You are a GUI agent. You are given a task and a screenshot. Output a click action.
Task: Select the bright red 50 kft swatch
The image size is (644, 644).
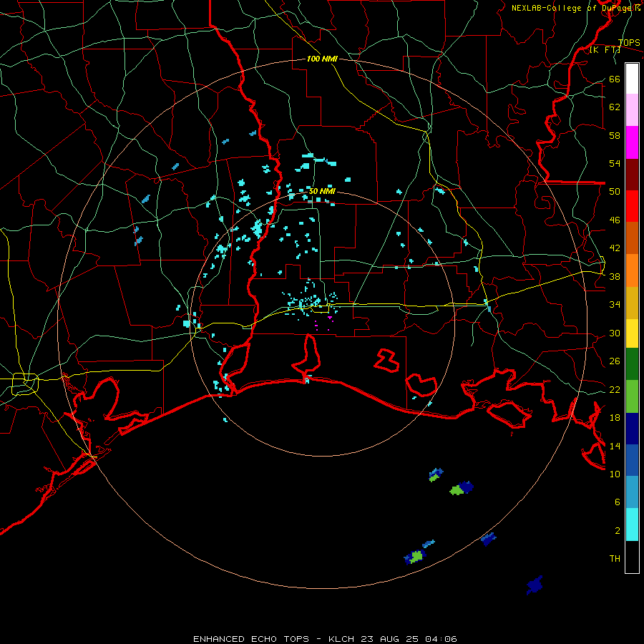click(x=632, y=206)
